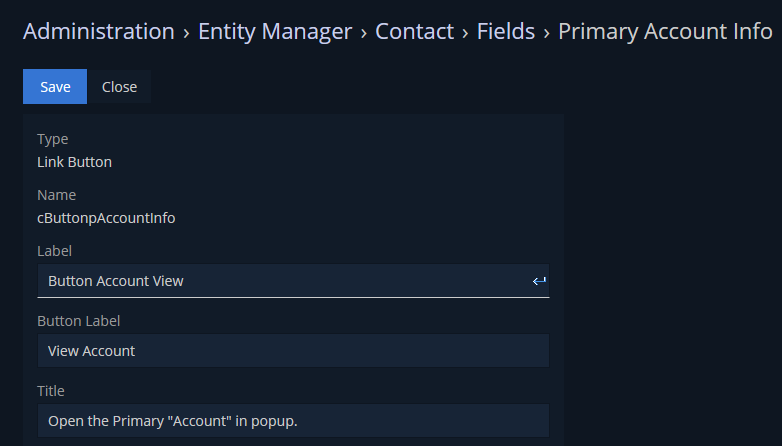
Task: Click the Button Label caption
Action: [x=79, y=321]
